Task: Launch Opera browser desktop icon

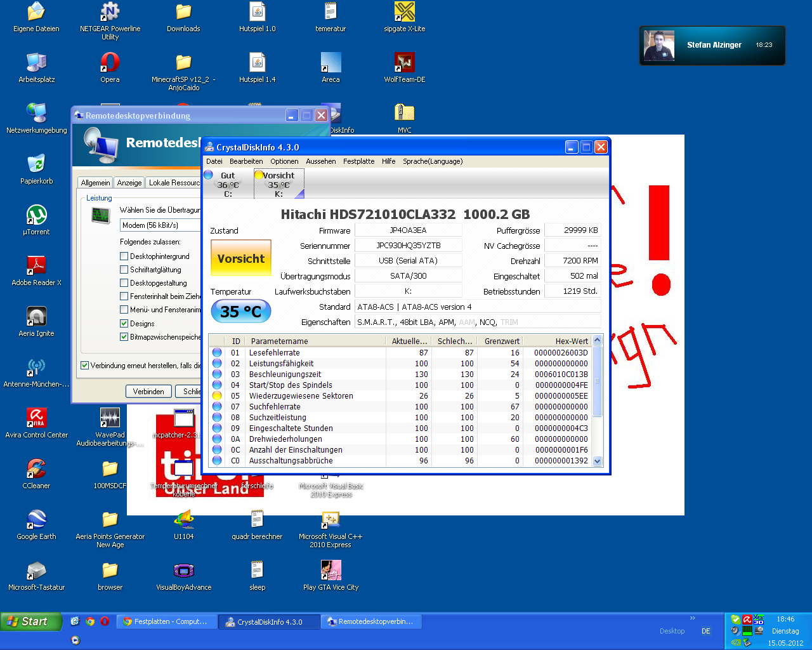Action: point(110,68)
